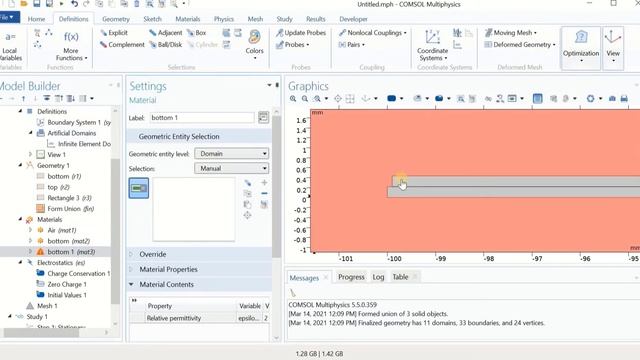Open Nonlocal Couplings dropdown
Viewport: 640px width, 360px height.
pyautogui.click(x=373, y=33)
